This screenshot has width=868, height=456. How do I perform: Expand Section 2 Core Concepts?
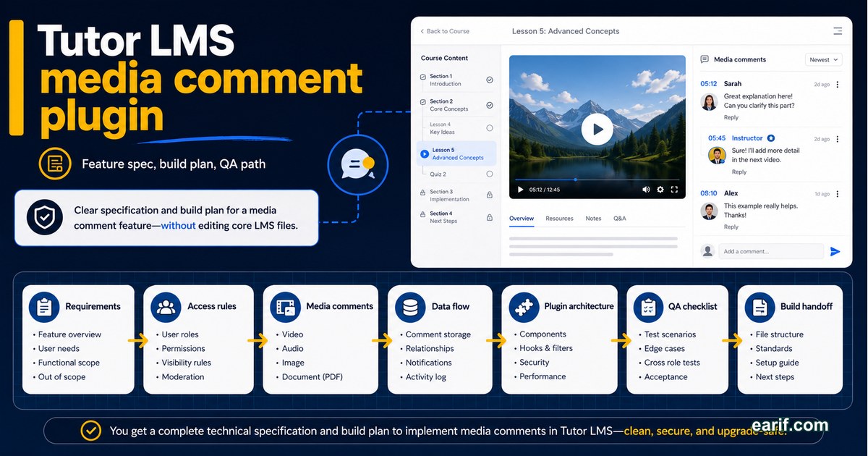point(456,106)
